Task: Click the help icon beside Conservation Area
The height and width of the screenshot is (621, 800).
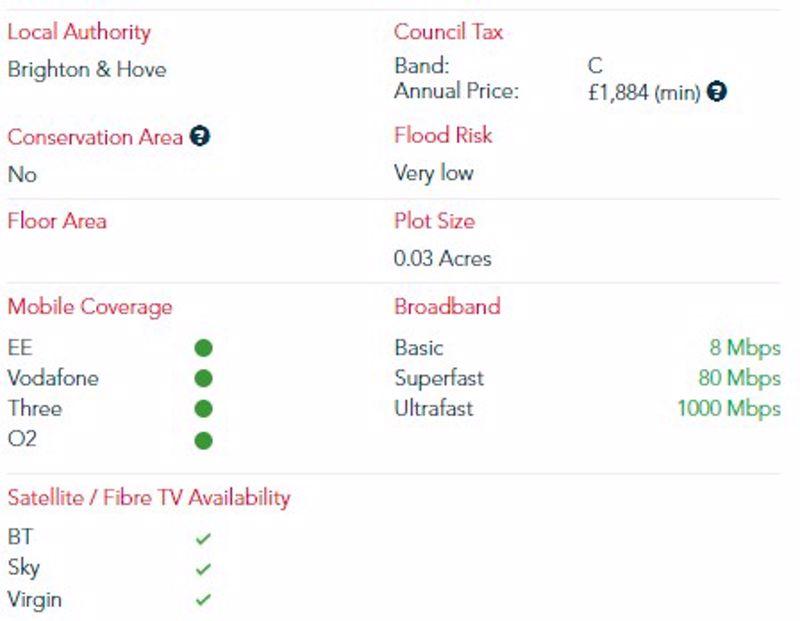Action: coord(200,136)
